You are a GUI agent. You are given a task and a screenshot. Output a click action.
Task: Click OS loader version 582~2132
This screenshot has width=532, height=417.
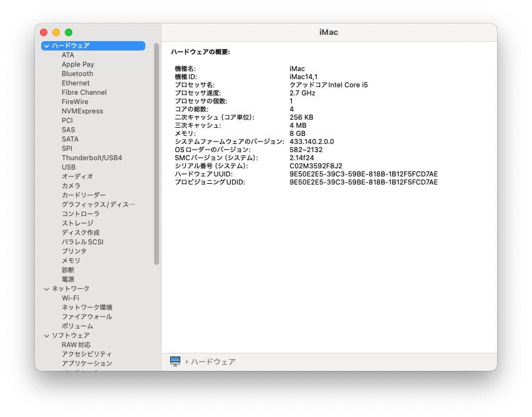pyautogui.click(x=306, y=150)
